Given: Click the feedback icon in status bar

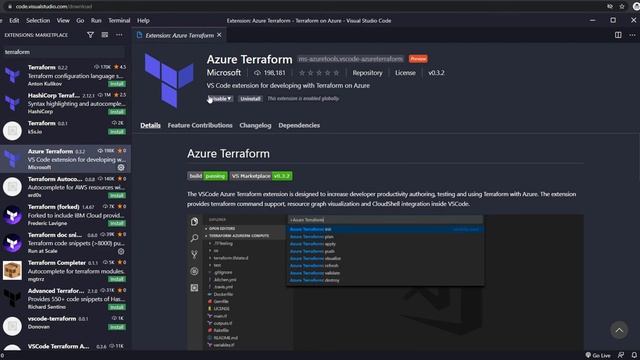Looking at the screenshot, I should (621, 356).
